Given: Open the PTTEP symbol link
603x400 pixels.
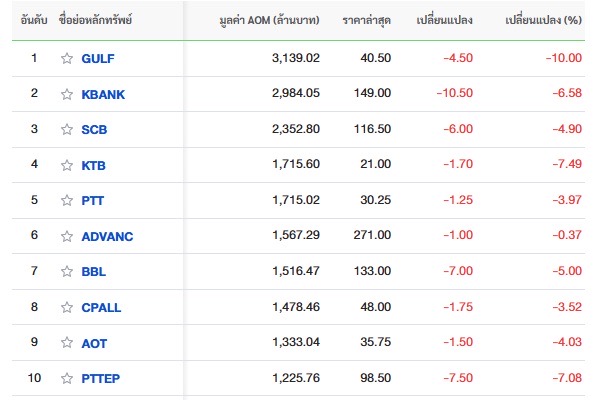Looking at the screenshot, I should click(101, 378).
